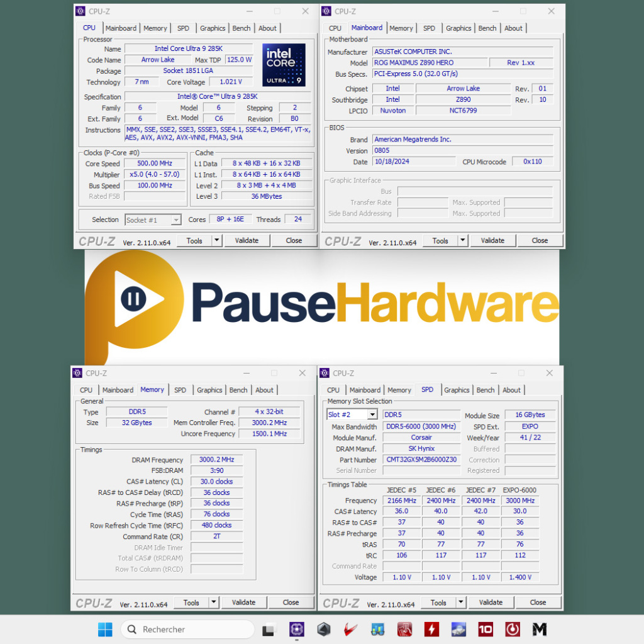Click the 'Intel Core Ultra 9 285K' name field
Image resolution: width=644 pixels, height=644 pixels.
click(x=189, y=48)
